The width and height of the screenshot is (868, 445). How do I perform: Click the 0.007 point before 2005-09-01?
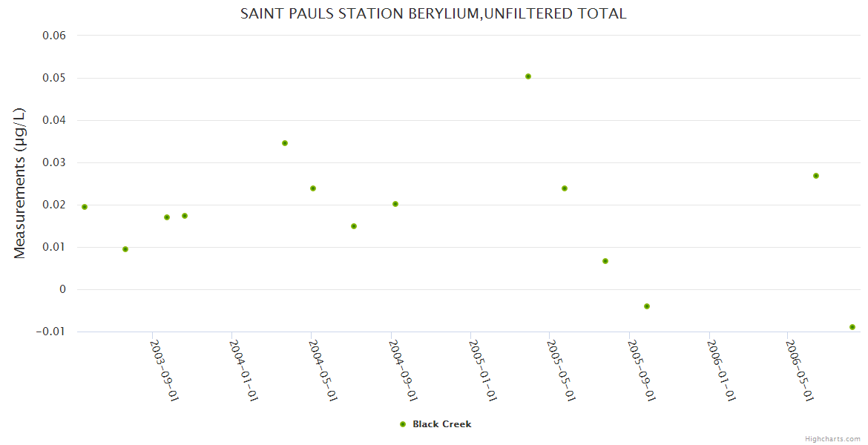click(x=605, y=261)
